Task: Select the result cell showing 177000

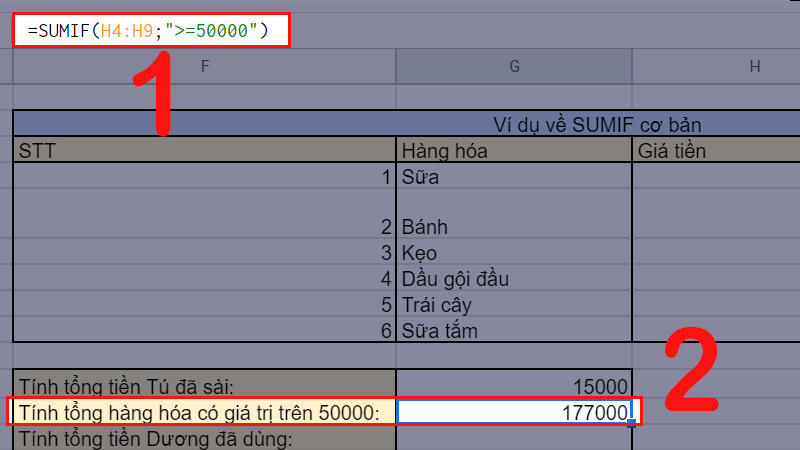Action: [514, 412]
